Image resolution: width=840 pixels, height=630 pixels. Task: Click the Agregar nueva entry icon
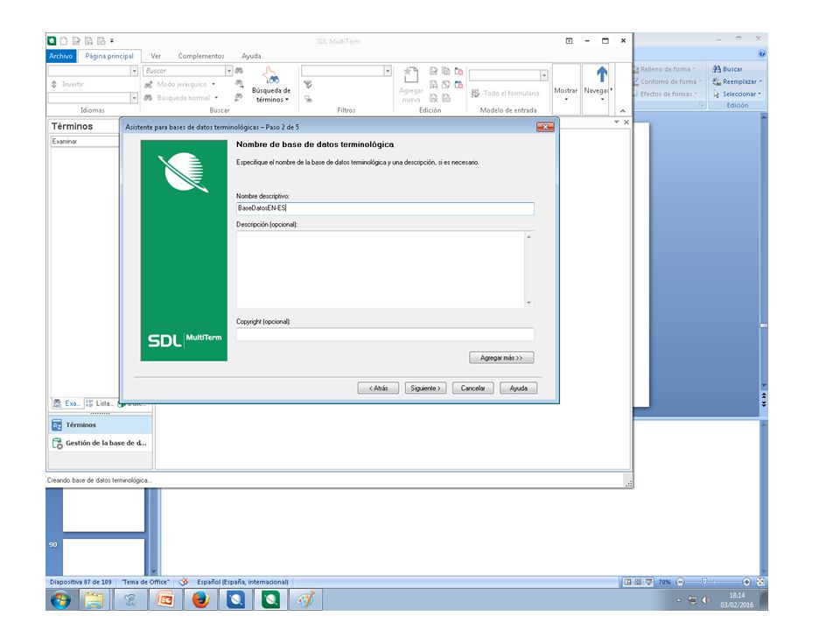tap(411, 75)
